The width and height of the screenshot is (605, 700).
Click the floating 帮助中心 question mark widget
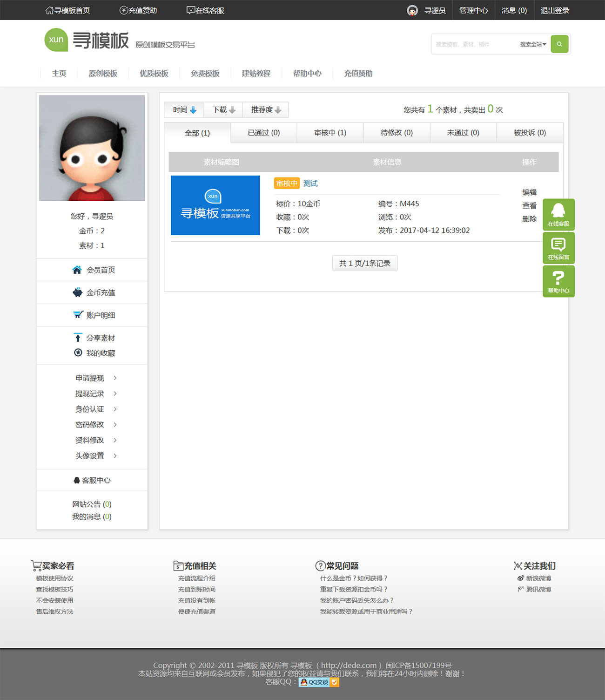558,281
